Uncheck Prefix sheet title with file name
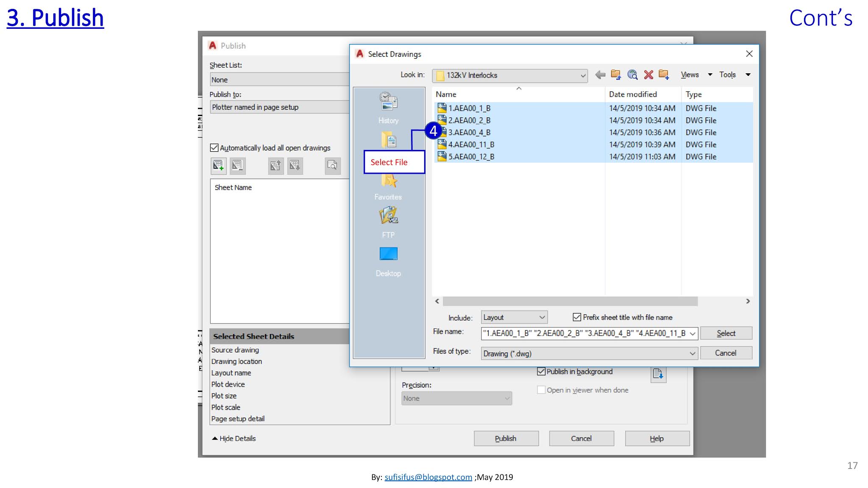The image size is (868, 488). pyautogui.click(x=577, y=317)
